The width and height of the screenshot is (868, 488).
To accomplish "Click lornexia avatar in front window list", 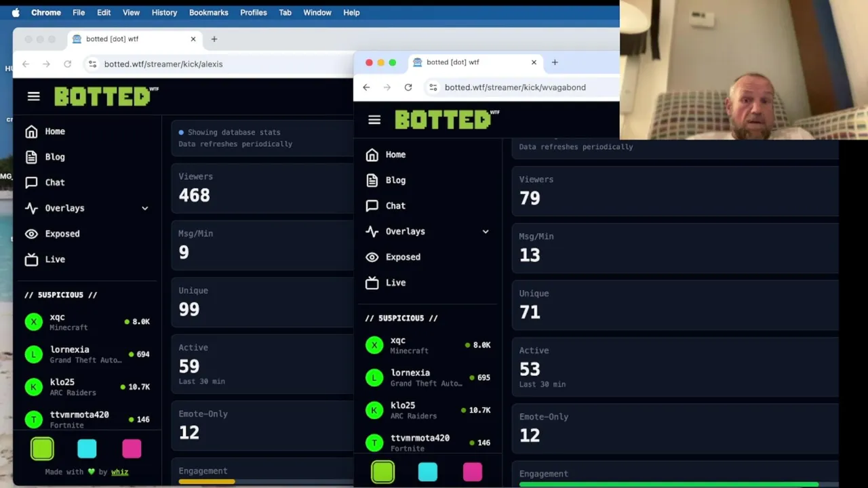I will point(374,378).
